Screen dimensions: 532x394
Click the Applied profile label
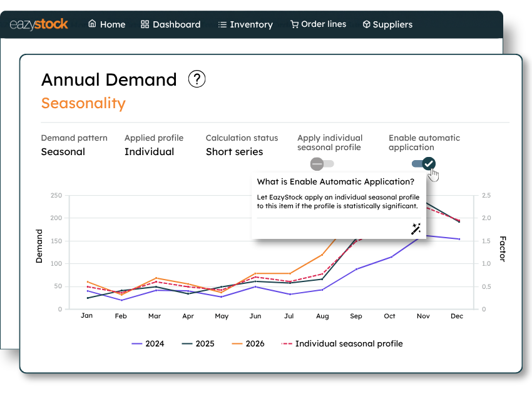pyautogui.click(x=154, y=138)
